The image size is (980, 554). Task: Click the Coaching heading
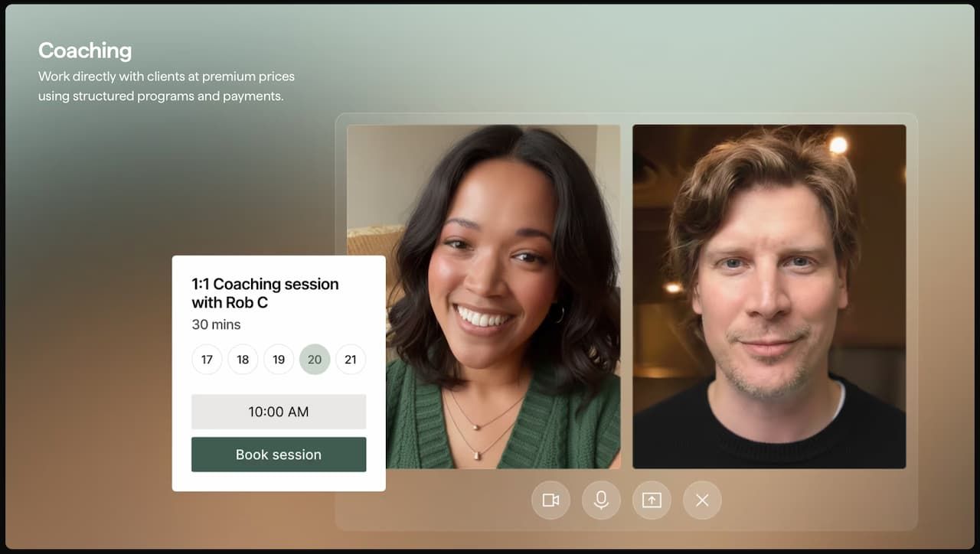pos(85,51)
